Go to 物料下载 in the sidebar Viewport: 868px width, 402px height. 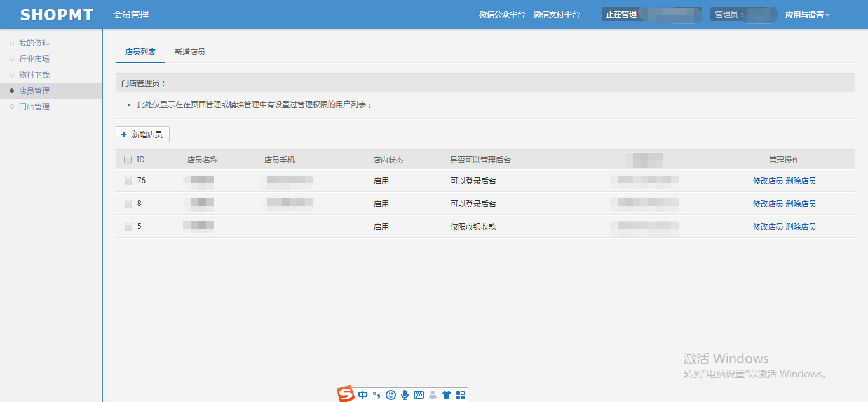click(34, 75)
